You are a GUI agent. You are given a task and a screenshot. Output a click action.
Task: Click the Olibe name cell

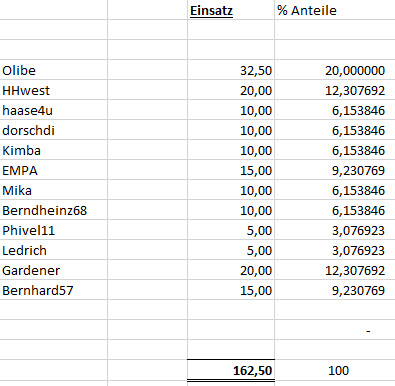(x=54, y=70)
